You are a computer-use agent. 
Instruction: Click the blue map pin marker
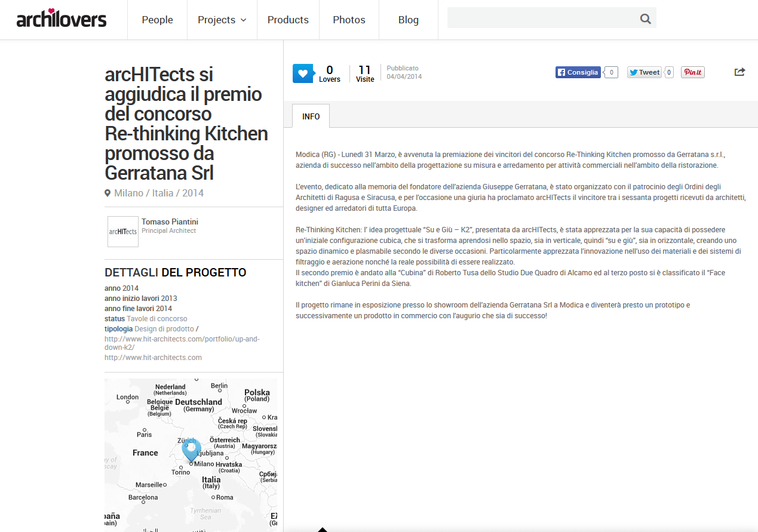point(191,451)
